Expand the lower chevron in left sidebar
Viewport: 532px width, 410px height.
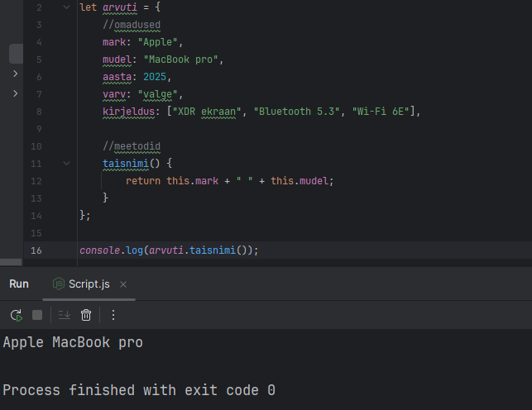click(x=15, y=93)
